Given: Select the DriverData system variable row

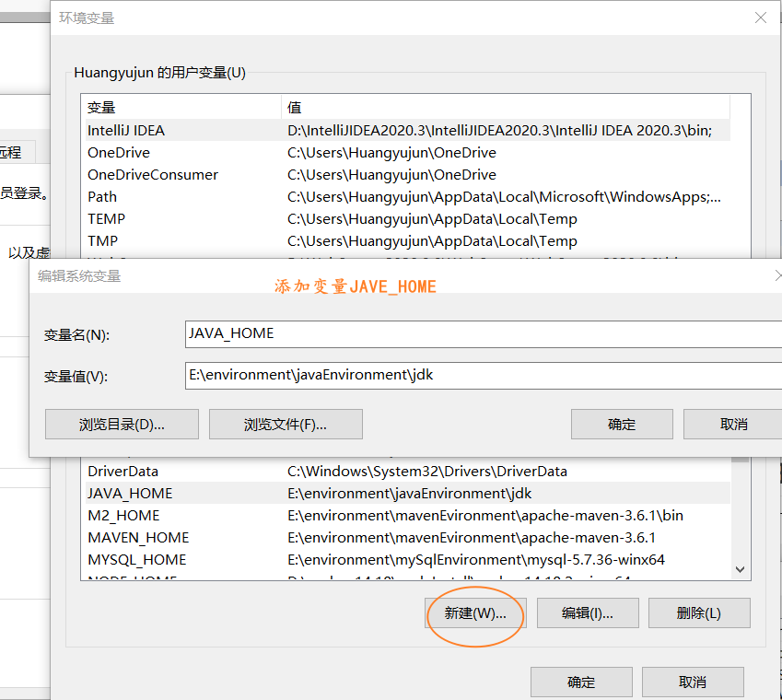Looking at the screenshot, I should (x=407, y=472).
